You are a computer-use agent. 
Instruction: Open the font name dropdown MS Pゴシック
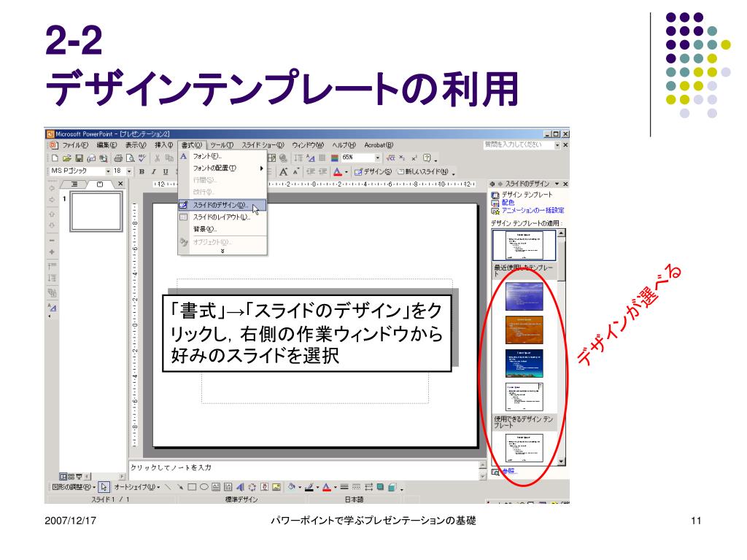108,171
